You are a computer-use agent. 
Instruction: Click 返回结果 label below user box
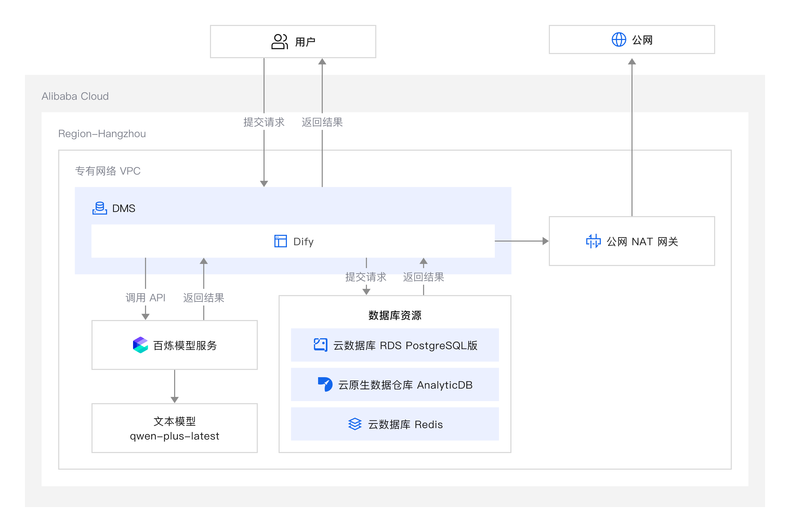(x=322, y=122)
